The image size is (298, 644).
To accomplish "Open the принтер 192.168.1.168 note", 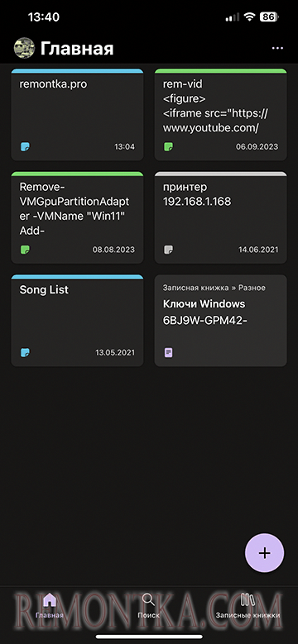I will coord(221,217).
